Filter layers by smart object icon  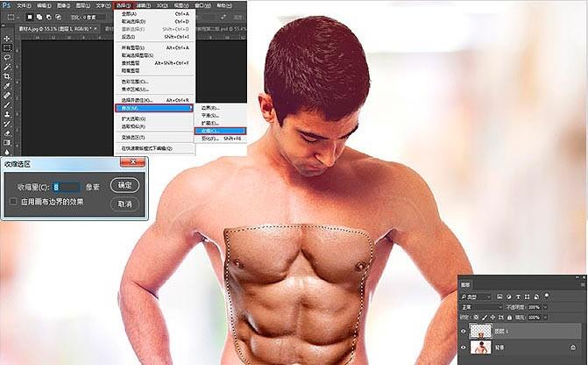[x=536, y=297]
